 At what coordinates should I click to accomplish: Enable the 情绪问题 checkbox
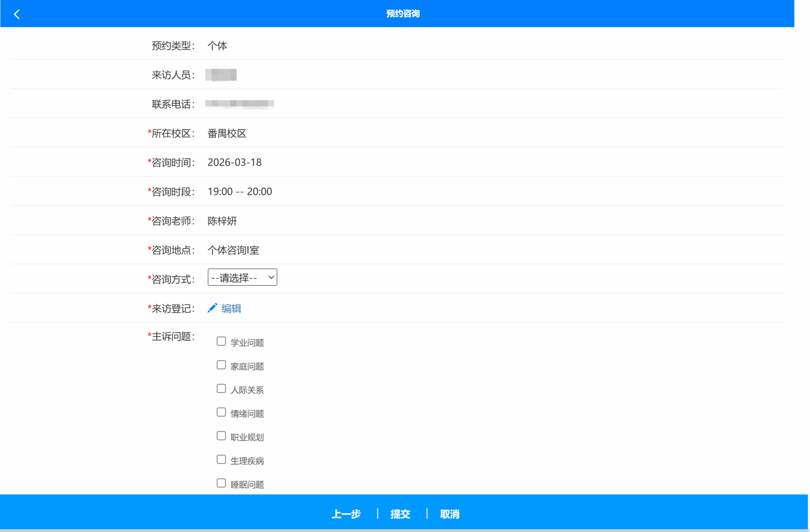coord(221,412)
